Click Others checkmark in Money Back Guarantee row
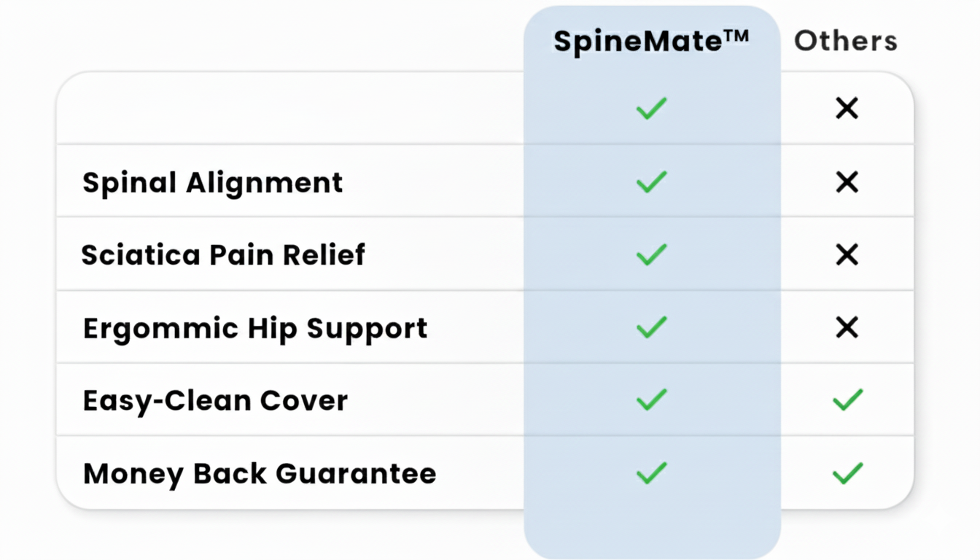The height and width of the screenshot is (560, 980). [x=847, y=472]
